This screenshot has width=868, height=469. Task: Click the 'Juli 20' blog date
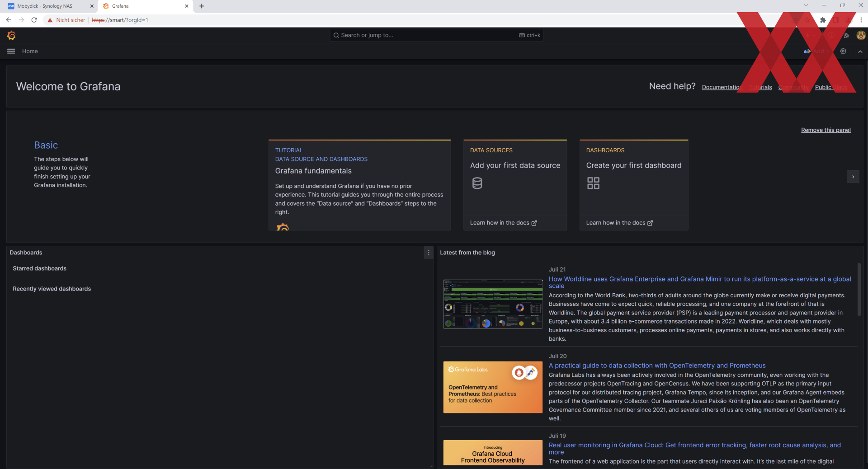coord(557,356)
